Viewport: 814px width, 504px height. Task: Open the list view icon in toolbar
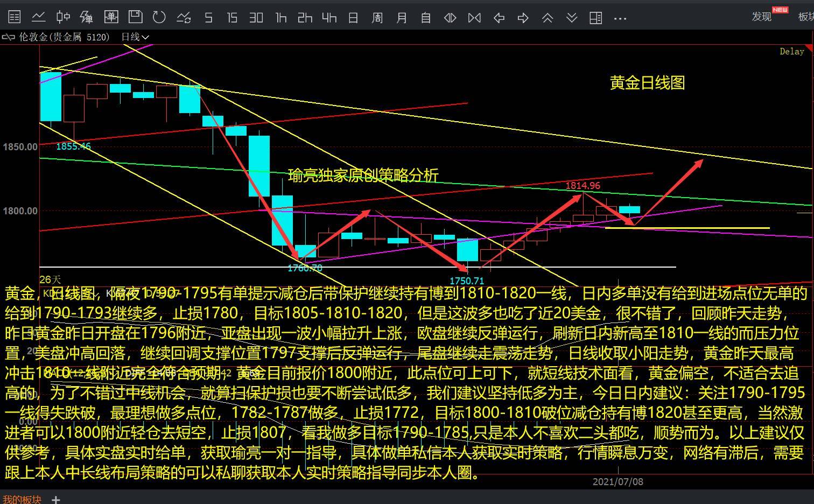[x=15, y=18]
